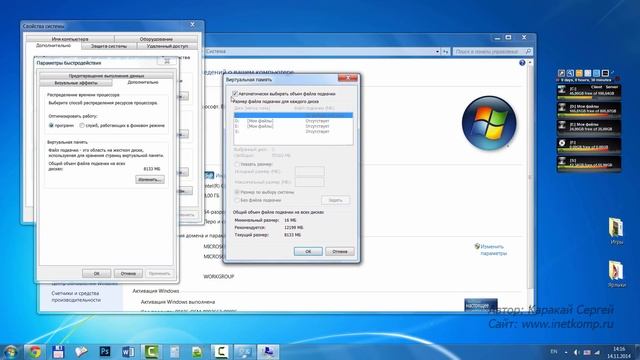Open the address bar dropdown arrow in the System window
Screen dimensions: 640x360
click(437, 51)
